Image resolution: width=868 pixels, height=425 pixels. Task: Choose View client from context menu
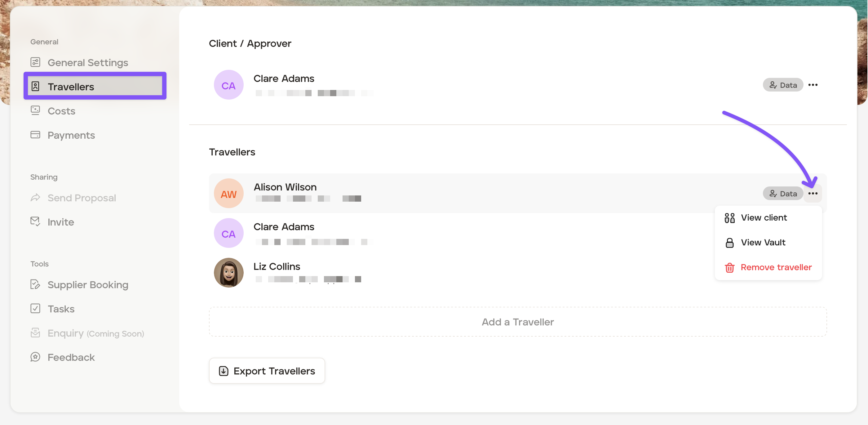coord(764,218)
